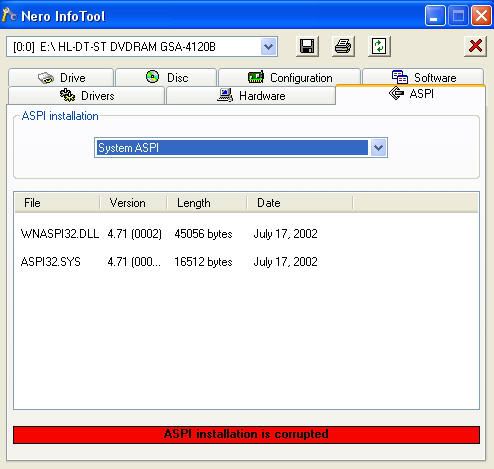Switch to the Drive tab
Image resolution: width=494 pixels, height=469 pixels.
[61, 78]
